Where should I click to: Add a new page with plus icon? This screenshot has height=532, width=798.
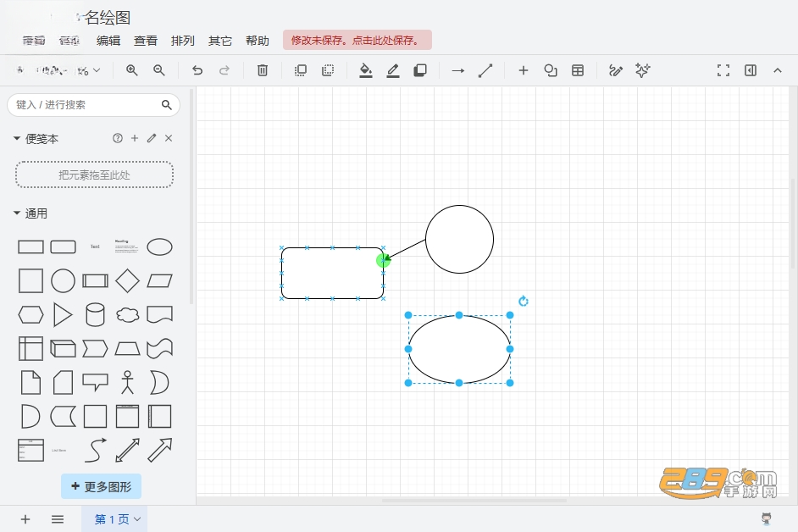click(x=25, y=519)
